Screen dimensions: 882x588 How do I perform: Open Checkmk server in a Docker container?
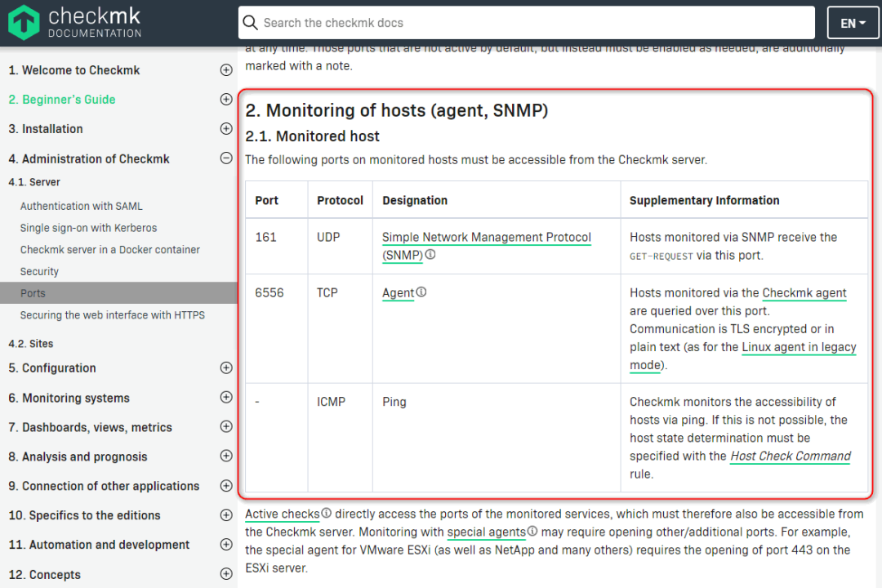(x=110, y=250)
